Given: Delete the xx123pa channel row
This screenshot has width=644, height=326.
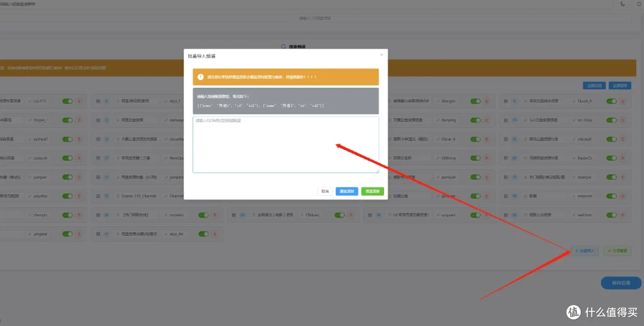Looking at the screenshot, I should pyautogui.click(x=623, y=120).
